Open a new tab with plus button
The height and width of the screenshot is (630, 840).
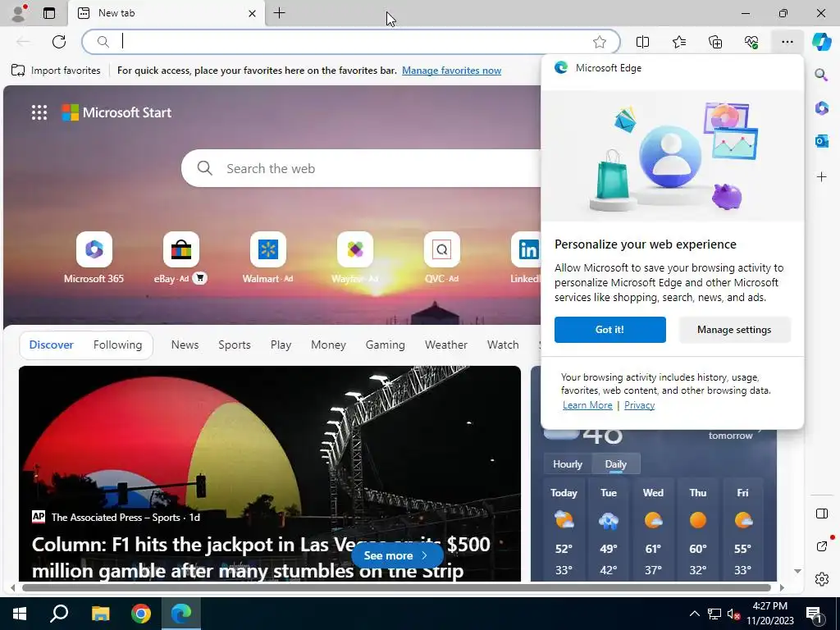coord(280,13)
